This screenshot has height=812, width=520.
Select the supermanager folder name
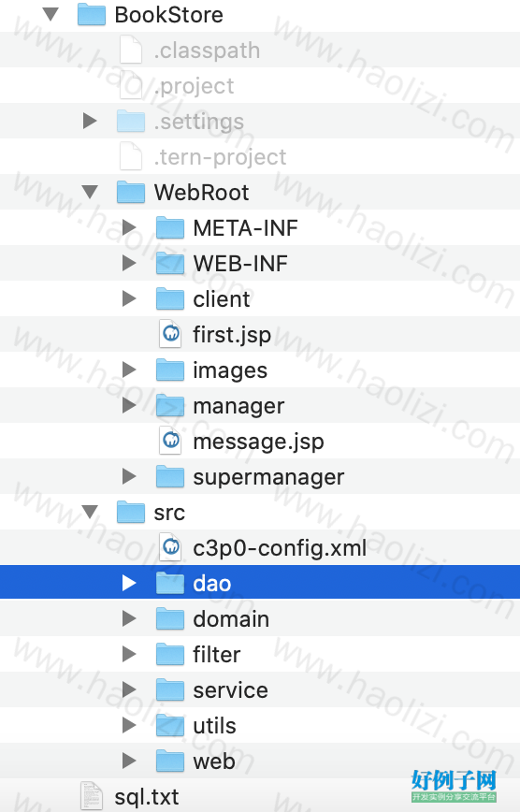[x=268, y=477]
